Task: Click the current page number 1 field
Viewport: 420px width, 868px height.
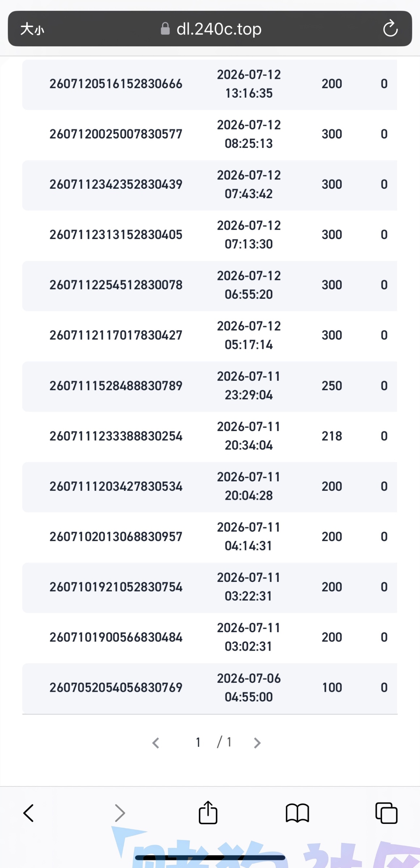Action: (x=198, y=743)
